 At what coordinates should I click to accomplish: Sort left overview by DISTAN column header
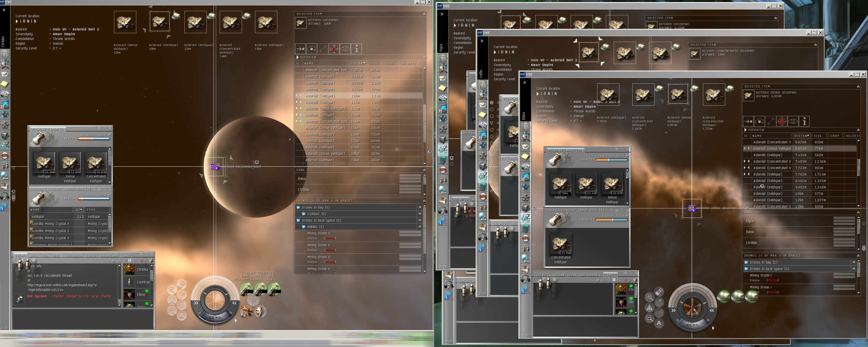tap(357, 63)
